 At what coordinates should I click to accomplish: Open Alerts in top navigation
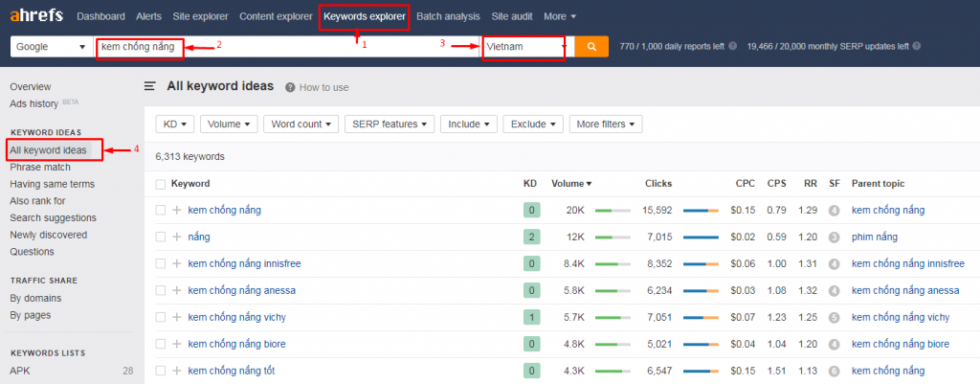(x=148, y=16)
